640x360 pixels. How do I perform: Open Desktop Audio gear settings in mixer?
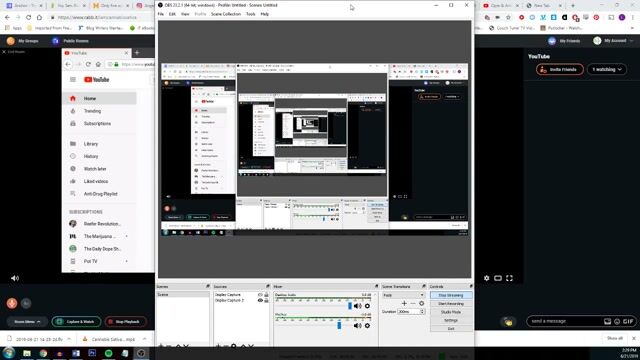coord(367,306)
